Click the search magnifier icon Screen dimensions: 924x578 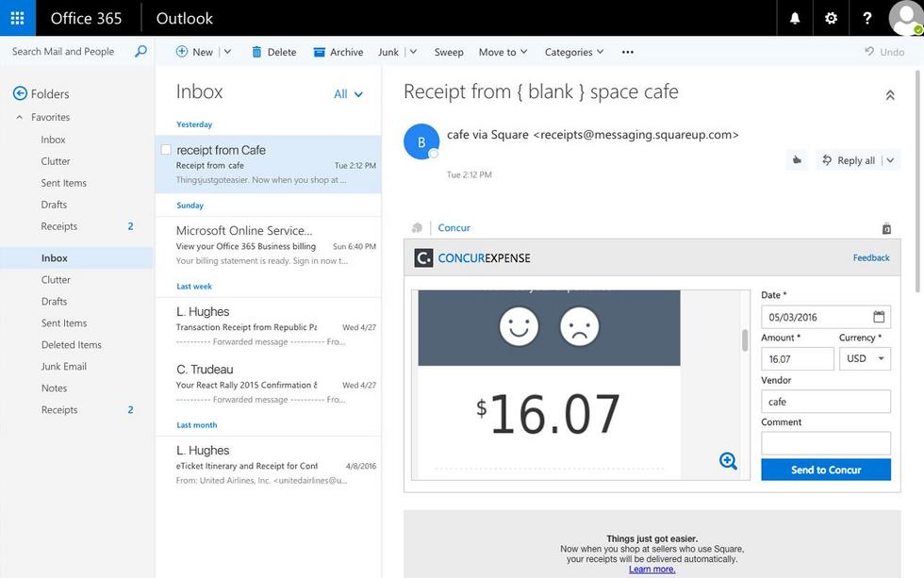click(x=140, y=51)
